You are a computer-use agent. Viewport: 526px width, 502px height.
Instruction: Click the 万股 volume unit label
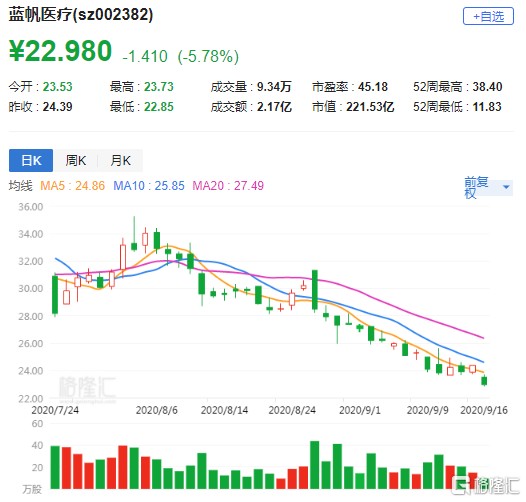tap(32, 489)
